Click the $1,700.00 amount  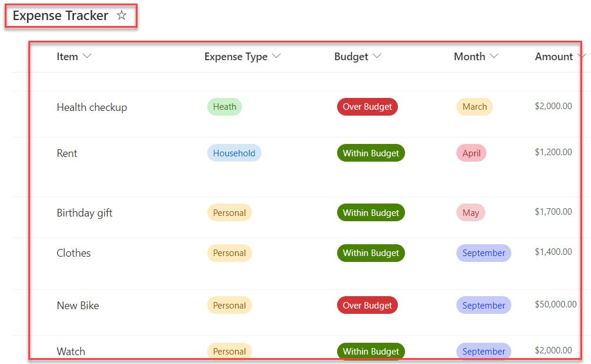553,211
